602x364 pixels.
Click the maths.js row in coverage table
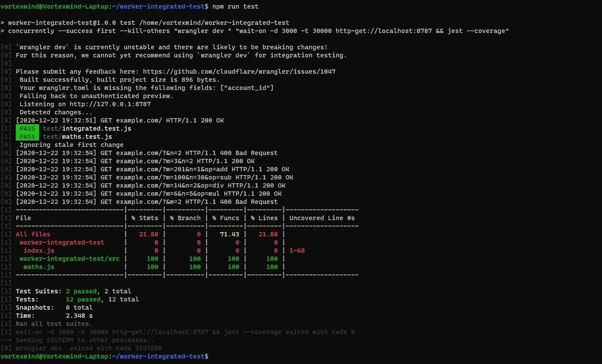pyautogui.click(x=150, y=267)
